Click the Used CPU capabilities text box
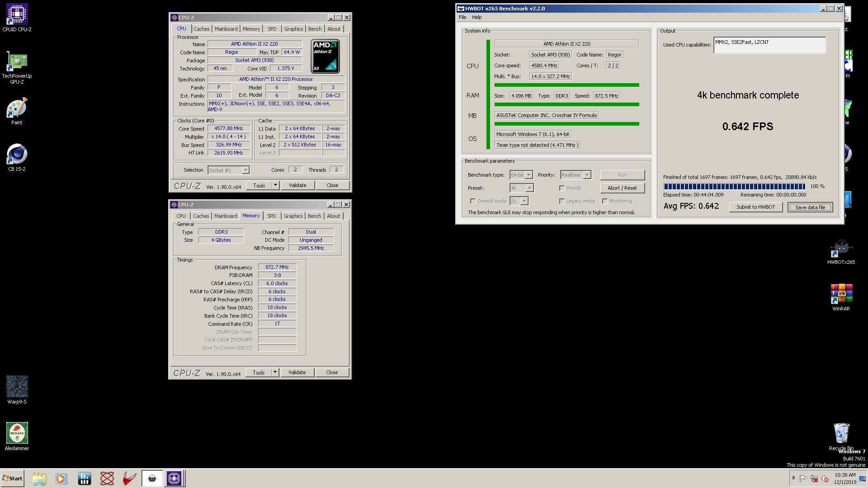This screenshot has width=868, height=488. point(769,45)
